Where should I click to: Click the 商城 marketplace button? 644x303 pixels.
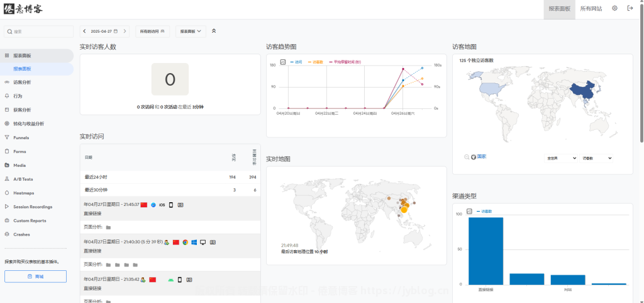36,277
